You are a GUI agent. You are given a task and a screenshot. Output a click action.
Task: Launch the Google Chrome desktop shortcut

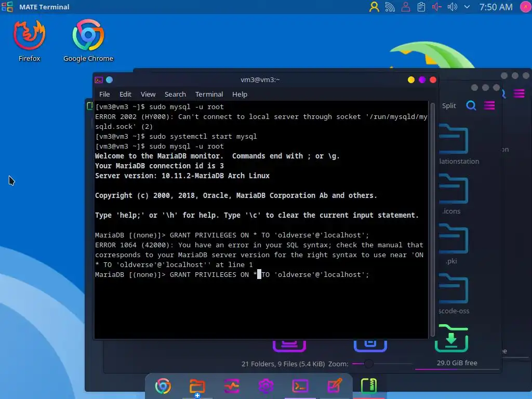(x=88, y=41)
